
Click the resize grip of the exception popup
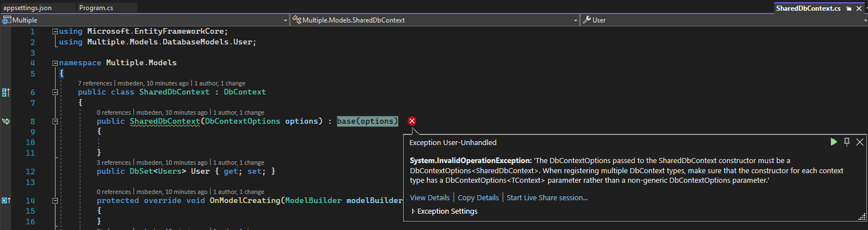(x=862, y=217)
